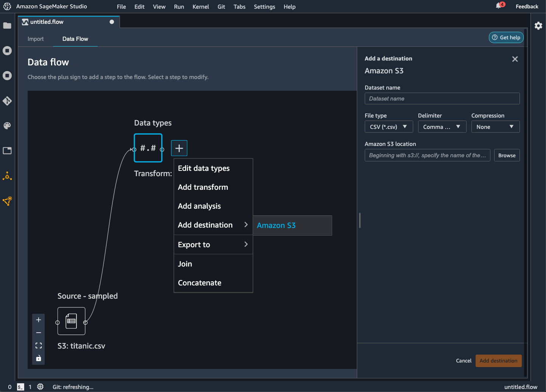The width and height of the screenshot is (546, 392).
Task: Toggle the canvas lock icon
Action: tap(39, 358)
